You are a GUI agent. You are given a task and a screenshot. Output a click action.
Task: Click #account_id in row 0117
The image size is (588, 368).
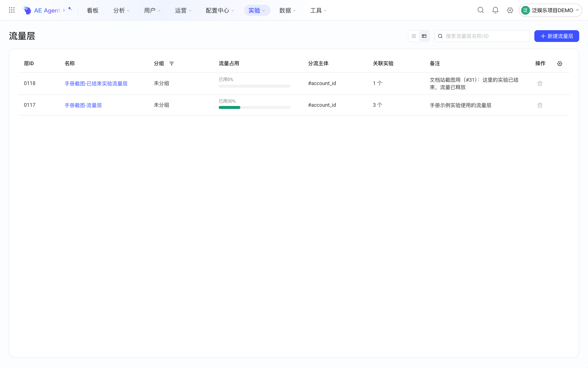[322, 105]
